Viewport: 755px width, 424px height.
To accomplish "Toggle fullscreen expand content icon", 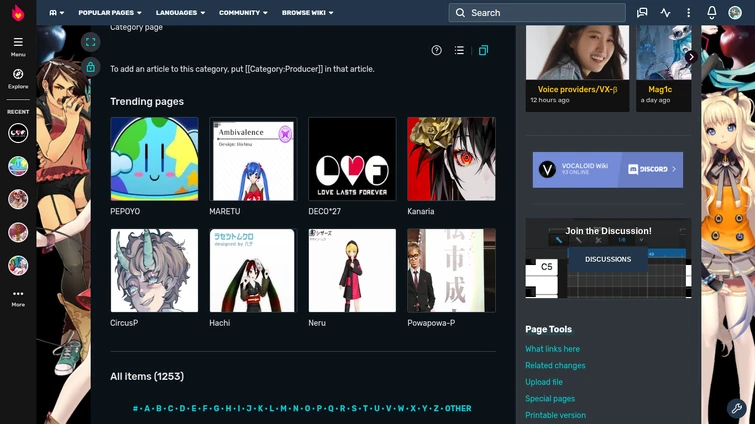I will click(x=91, y=42).
